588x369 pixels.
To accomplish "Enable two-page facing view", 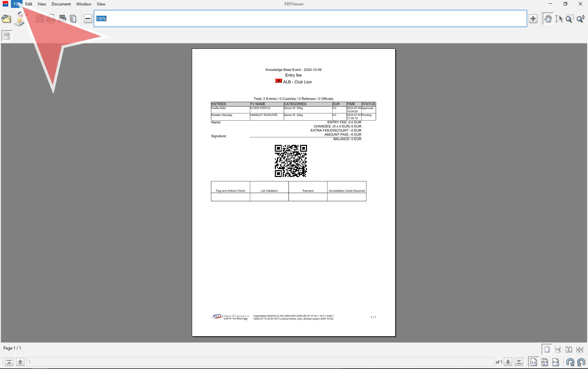I will 569,349.
